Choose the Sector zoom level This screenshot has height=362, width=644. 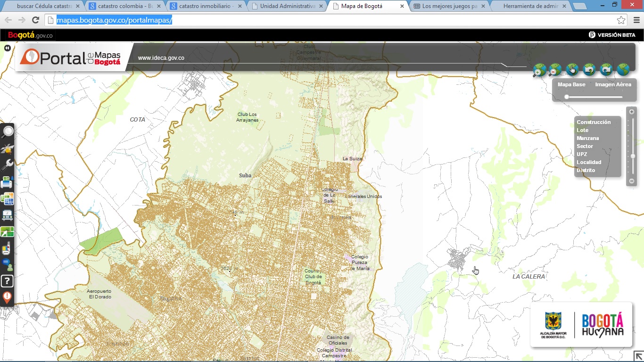coord(585,146)
